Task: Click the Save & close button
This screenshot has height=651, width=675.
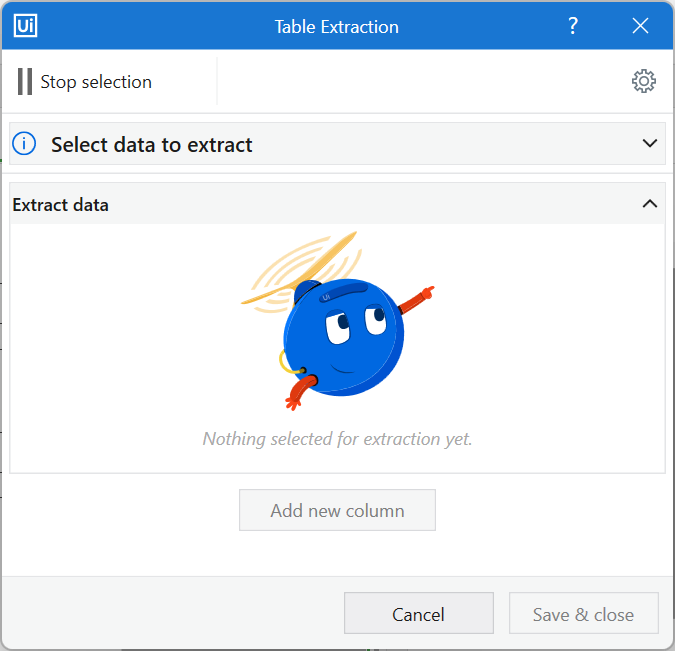Action: (x=584, y=614)
